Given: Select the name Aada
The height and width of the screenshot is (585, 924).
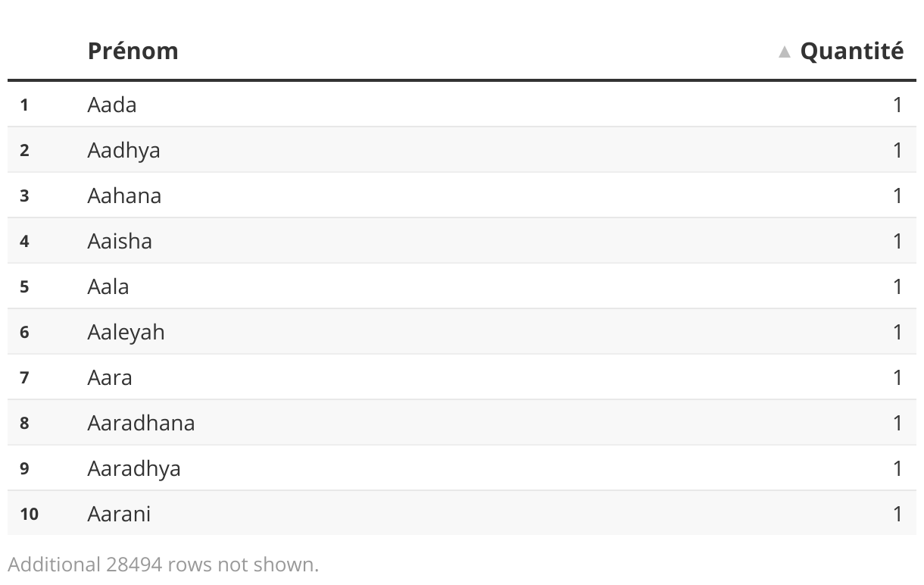Looking at the screenshot, I should click(112, 105).
